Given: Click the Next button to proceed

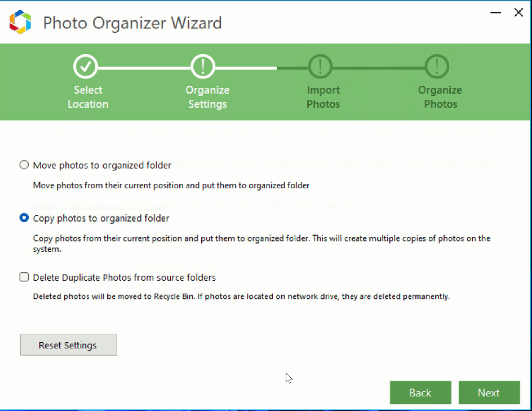Looking at the screenshot, I should tap(489, 392).
